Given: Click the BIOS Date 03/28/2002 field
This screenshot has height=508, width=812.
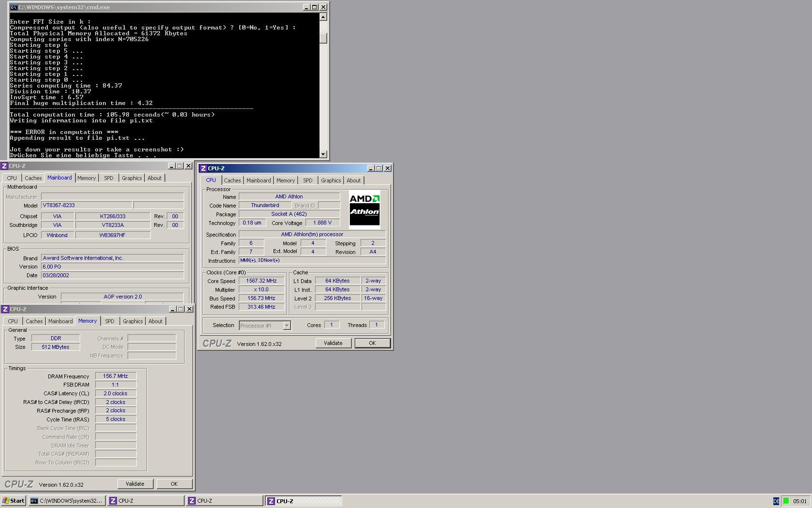Looking at the screenshot, I should pos(112,275).
